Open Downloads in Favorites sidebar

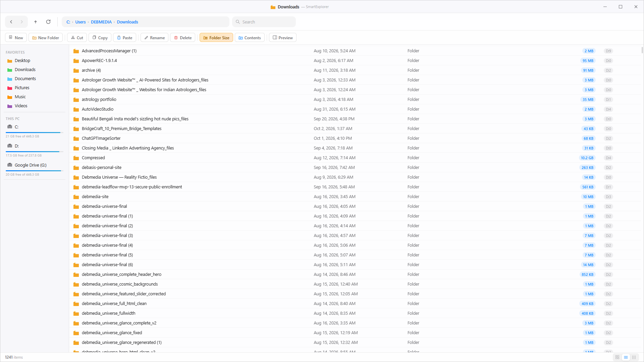34,70
